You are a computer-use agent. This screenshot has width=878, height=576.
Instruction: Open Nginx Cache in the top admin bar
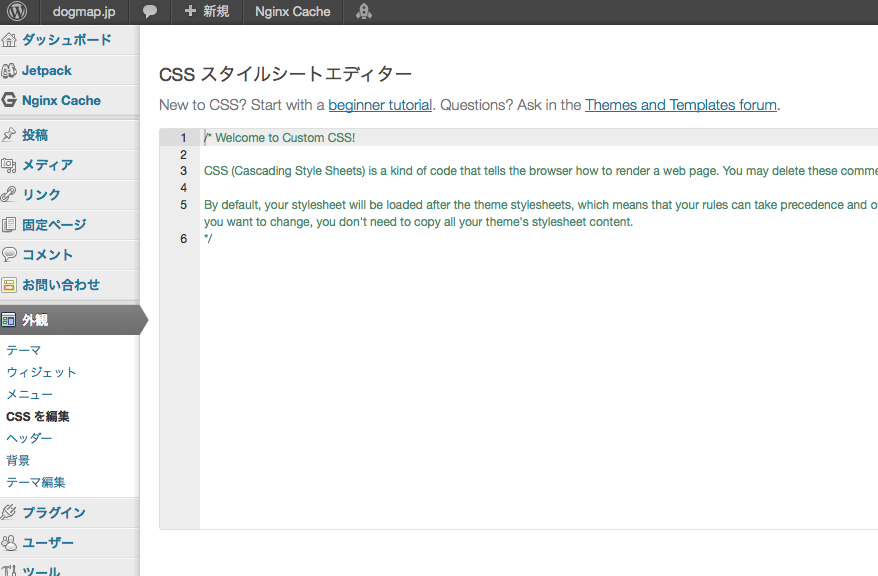click(x=292, y=12)
